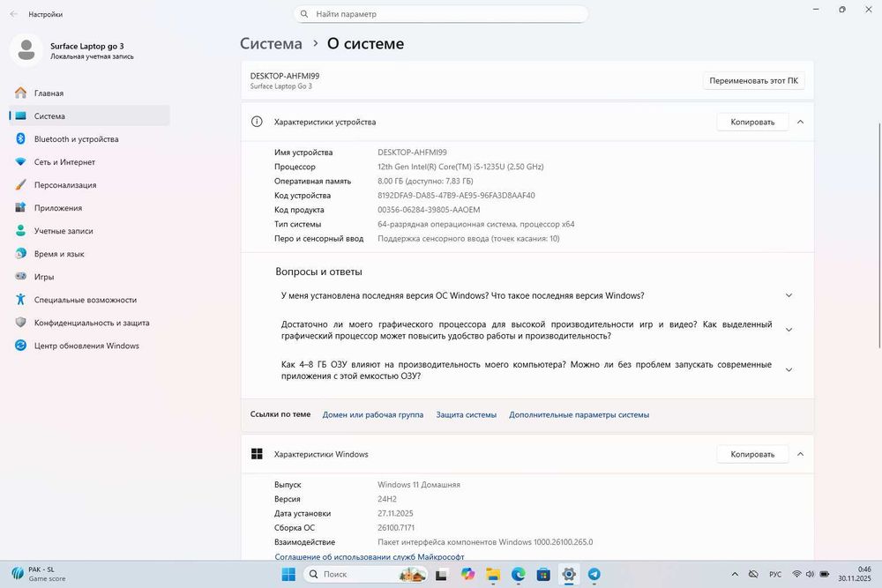Click the processor value 12th Gen Intel Core i5-1235U
The height and width of the screenshot is (588, 882).
[x=460, y=167]
